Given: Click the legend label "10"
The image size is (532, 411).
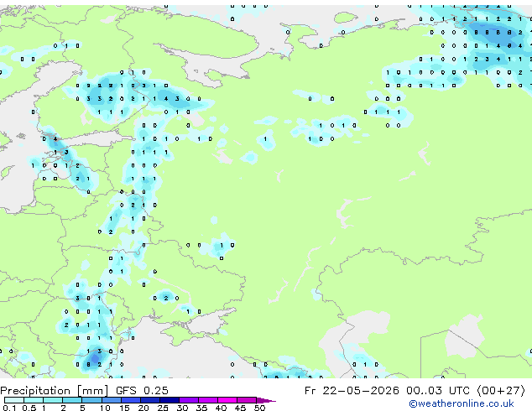Looking at the screenshot, I should pyautogui.click(x=105, y=408).
